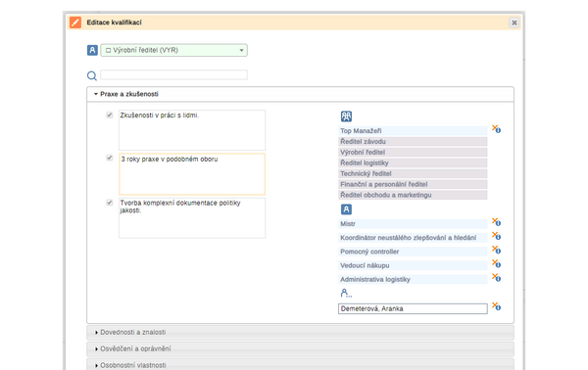This screenshot has width=588, height=370.
Task: Click the Zkušenosti v práci s lidmi text area
Action: [192, 130]
